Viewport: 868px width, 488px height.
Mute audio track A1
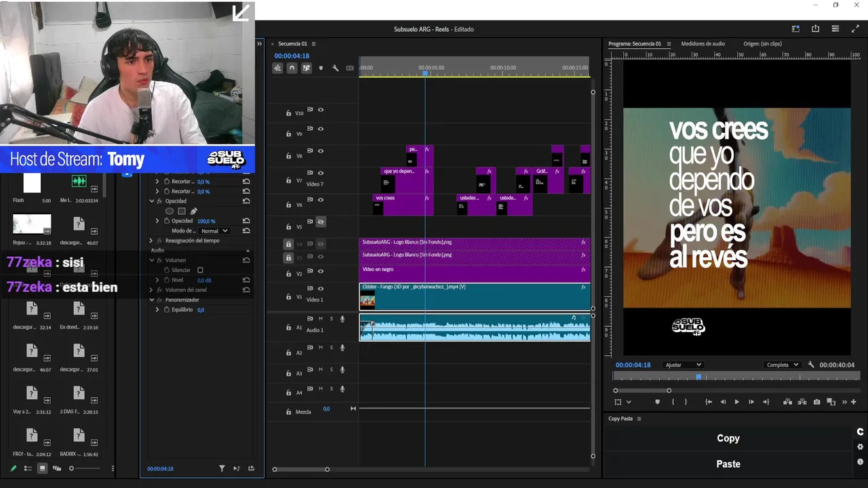(x=321, y=319)
